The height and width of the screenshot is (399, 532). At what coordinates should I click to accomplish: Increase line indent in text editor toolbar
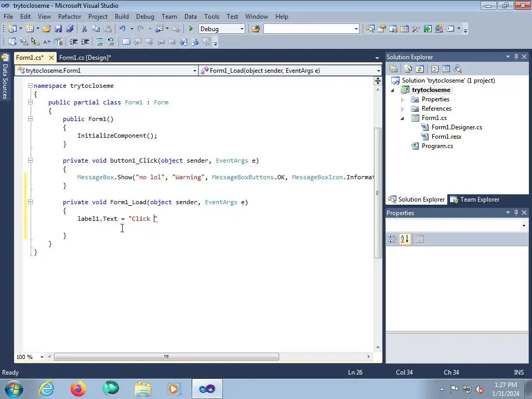coord(85,42)
